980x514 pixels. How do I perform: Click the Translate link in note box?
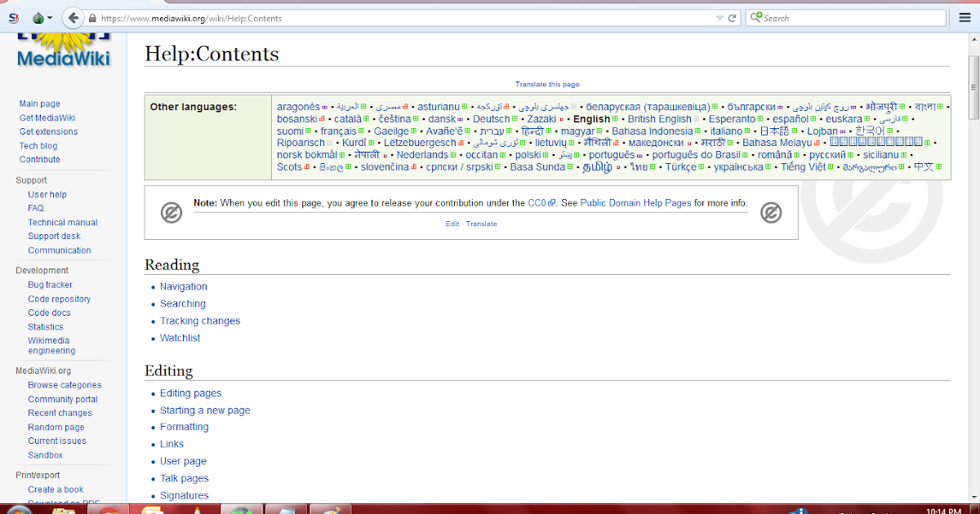pos(482,224)
